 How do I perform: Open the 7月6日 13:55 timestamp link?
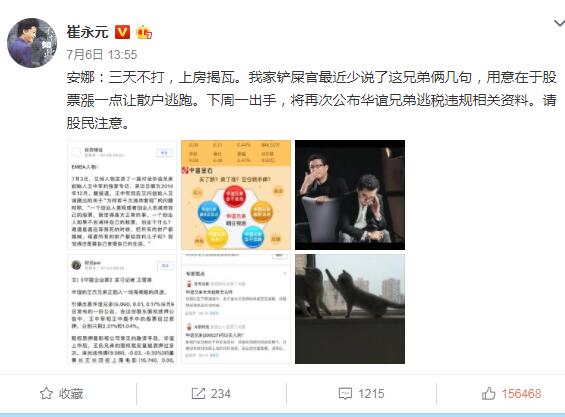(102, 55)
